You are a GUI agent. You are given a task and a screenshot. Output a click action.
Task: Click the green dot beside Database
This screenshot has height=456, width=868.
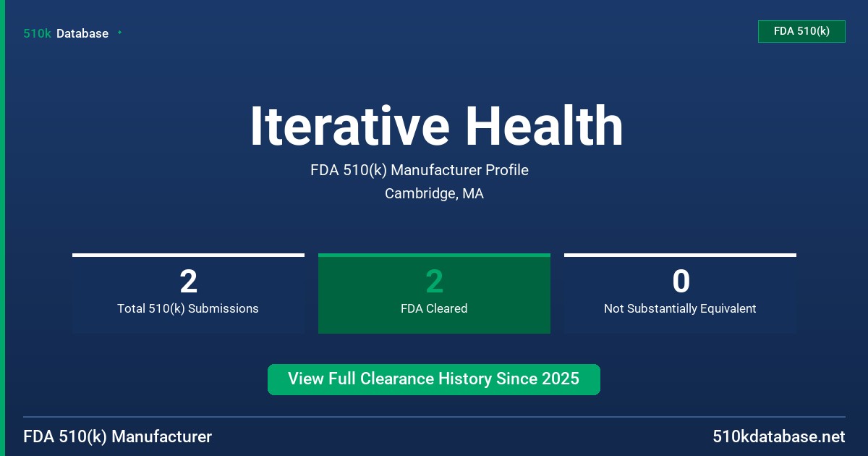click(x=119, y=33)
